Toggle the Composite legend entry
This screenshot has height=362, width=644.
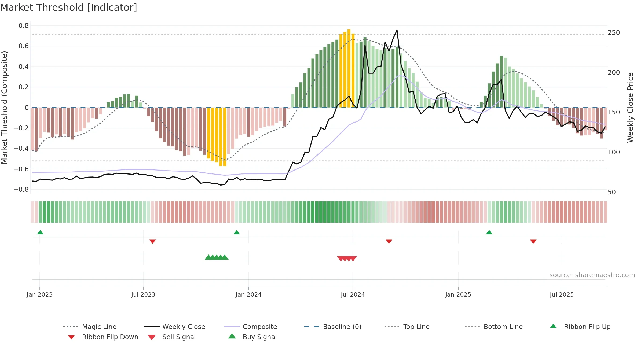(250, 327)
